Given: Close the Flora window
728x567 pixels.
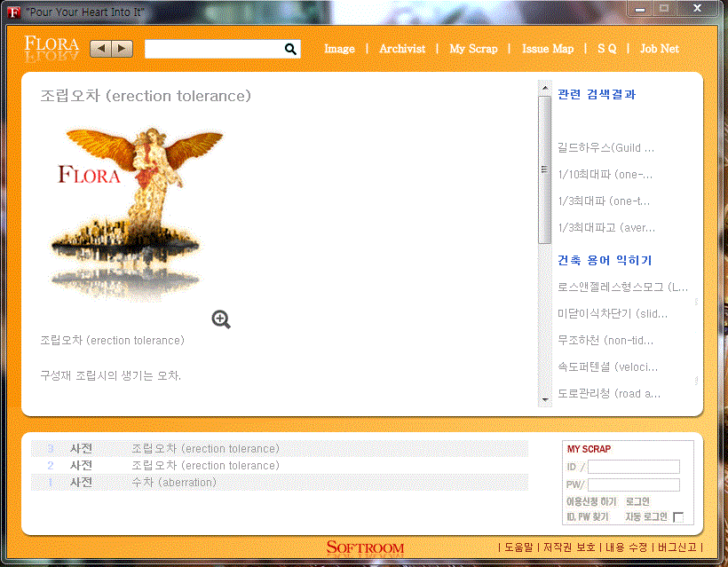Looking at the screenshot, I should pos(697,8).
